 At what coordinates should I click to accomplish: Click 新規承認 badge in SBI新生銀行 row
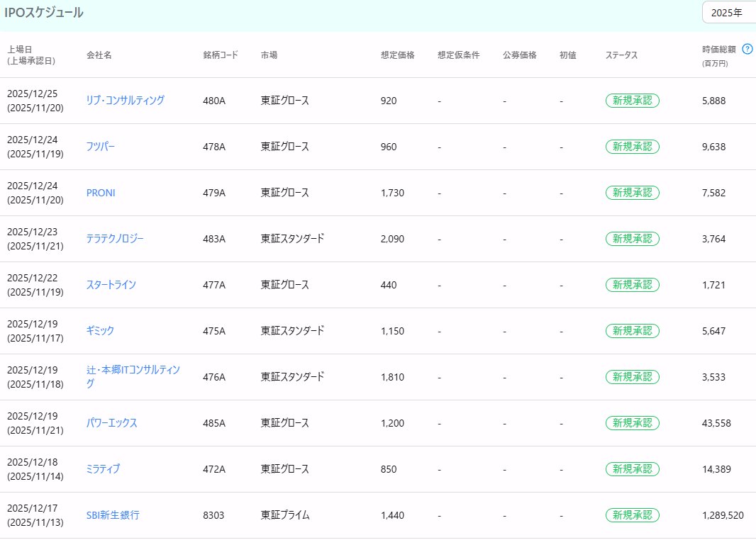[633, 515]
